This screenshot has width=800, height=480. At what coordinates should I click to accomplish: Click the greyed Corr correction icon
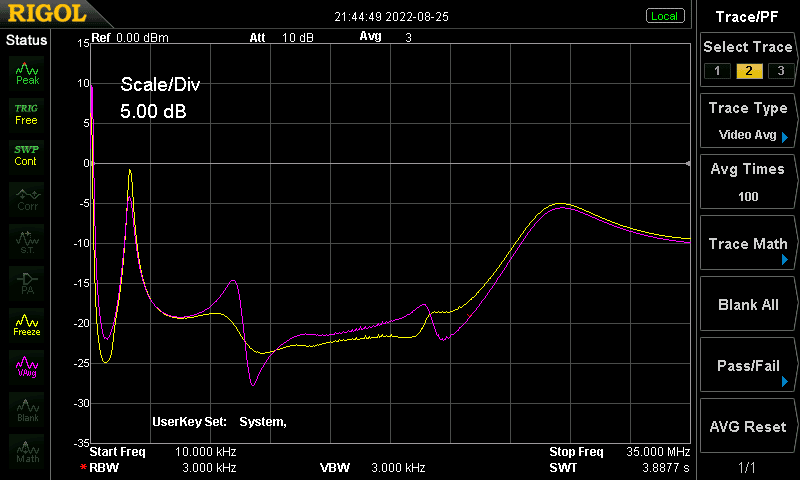click(x=27, y=199)
